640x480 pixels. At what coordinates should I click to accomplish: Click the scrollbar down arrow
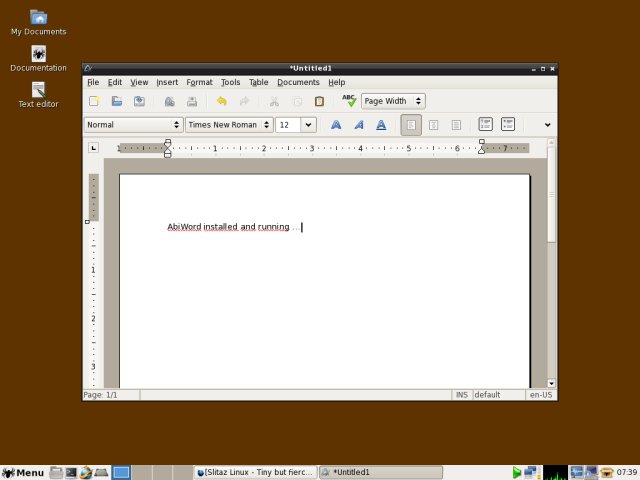pos(551,383)
